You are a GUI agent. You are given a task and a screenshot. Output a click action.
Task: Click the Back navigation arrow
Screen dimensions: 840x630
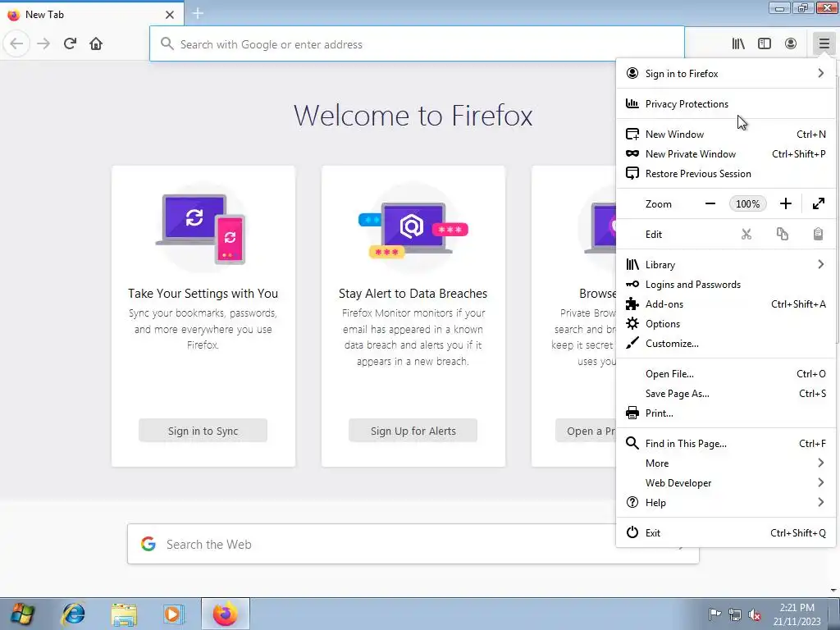coord(16,43)
